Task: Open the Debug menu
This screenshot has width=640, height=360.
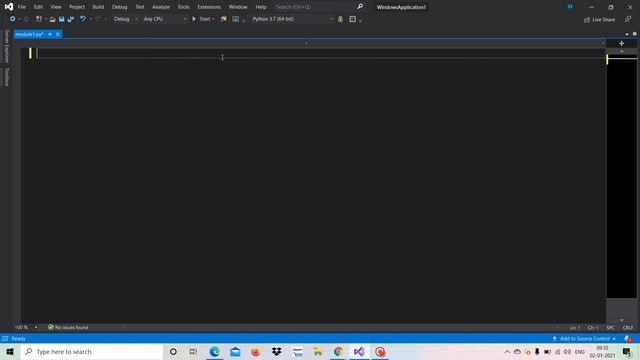Action: [120, 7]
